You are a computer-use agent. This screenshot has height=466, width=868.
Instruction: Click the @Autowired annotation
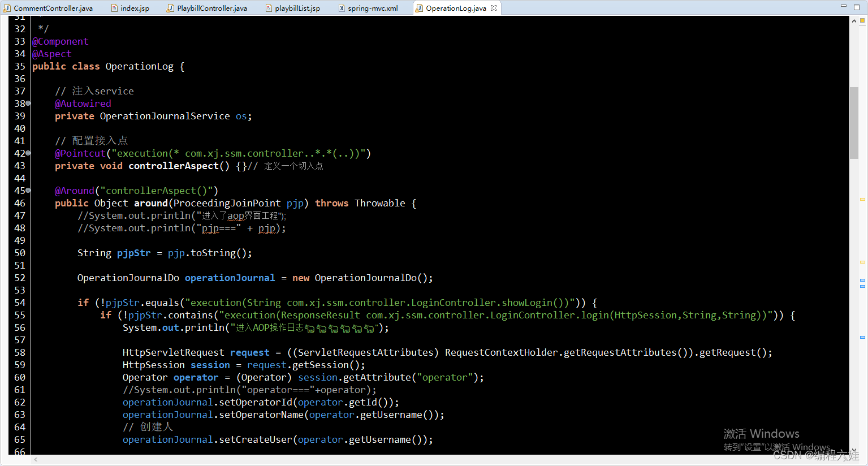(x=83, y=103)
